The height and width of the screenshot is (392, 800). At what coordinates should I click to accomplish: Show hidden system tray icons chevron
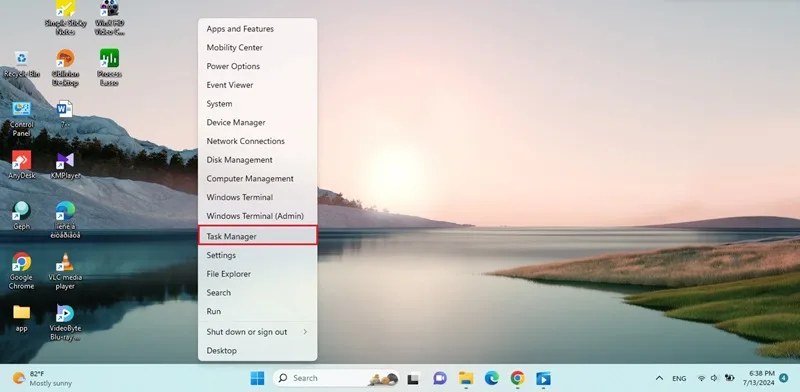[659, 378]
